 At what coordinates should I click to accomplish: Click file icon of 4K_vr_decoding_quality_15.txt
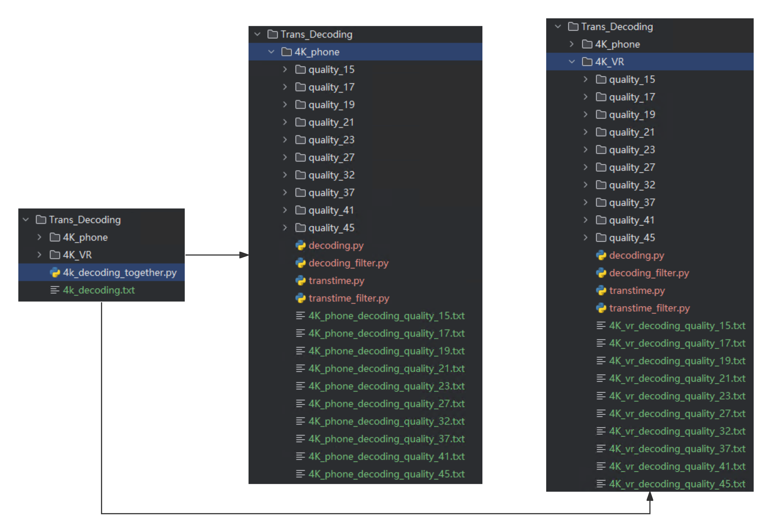[601, 326]
